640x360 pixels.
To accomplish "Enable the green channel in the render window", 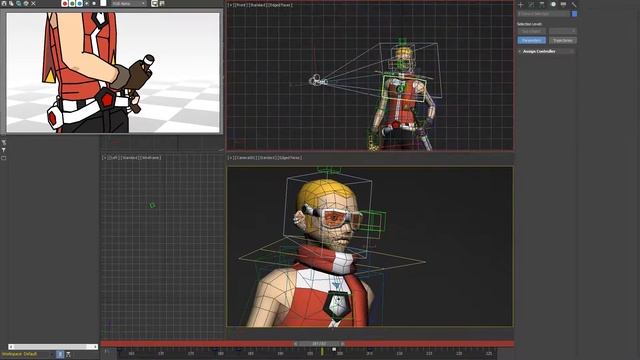I will click(72, 4).
